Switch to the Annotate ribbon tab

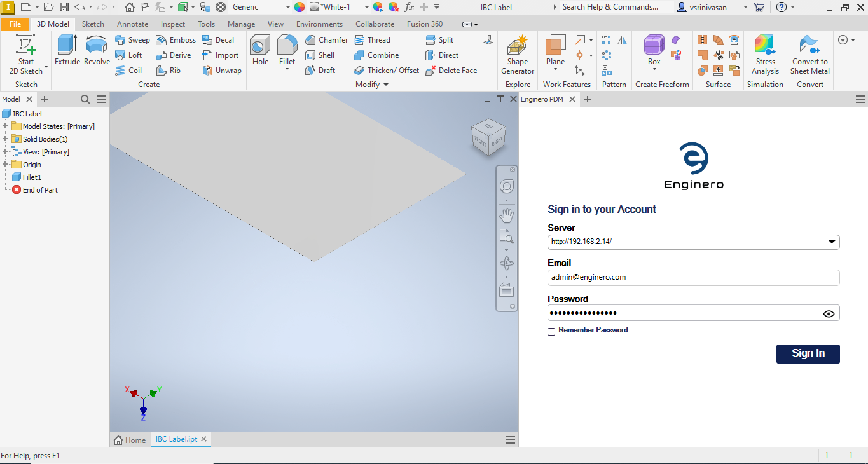pyautogui.click(x=132, y=24)
